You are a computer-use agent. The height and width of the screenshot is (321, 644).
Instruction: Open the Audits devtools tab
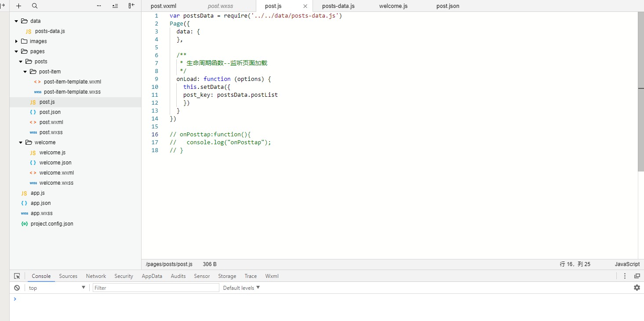click(178, 276)
